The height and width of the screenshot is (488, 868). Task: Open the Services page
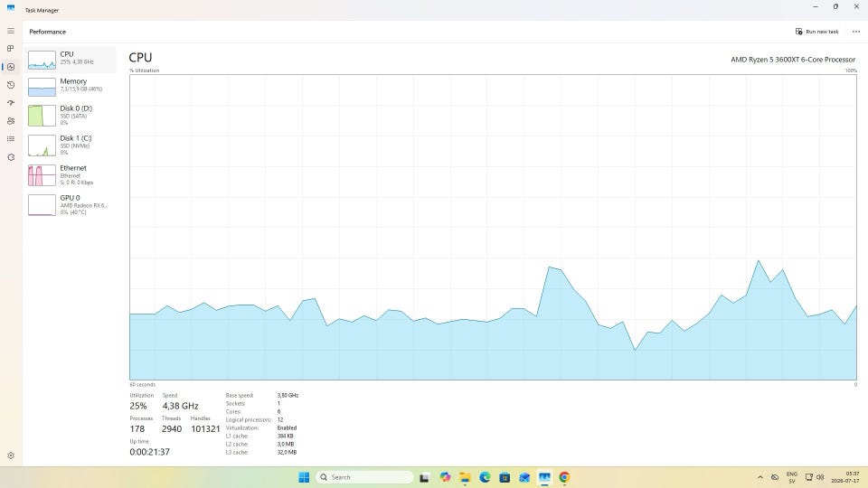pos(11,157)
